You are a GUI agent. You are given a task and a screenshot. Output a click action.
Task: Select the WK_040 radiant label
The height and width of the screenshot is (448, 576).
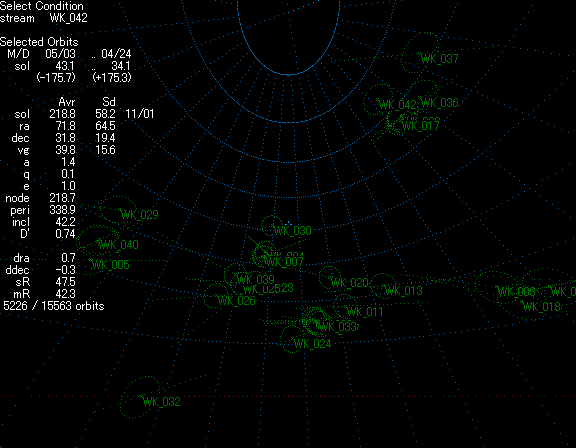[x=119, y=245]
